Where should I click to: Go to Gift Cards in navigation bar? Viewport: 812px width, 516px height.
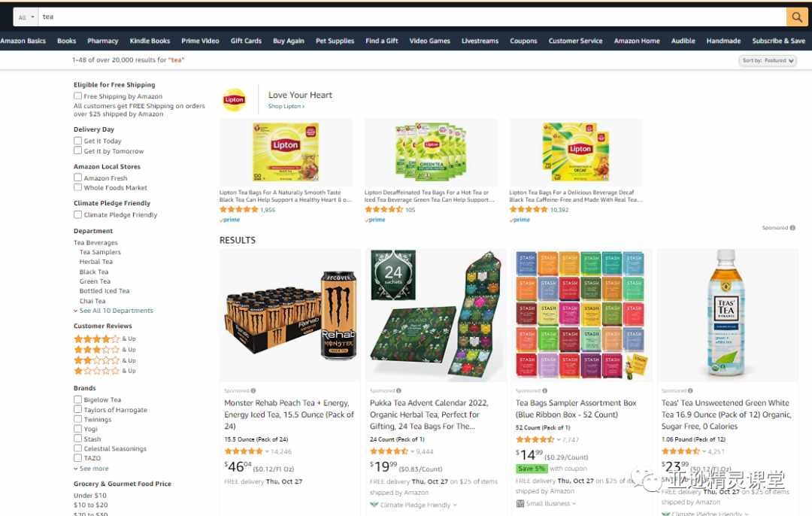click(x=246, y=41)
